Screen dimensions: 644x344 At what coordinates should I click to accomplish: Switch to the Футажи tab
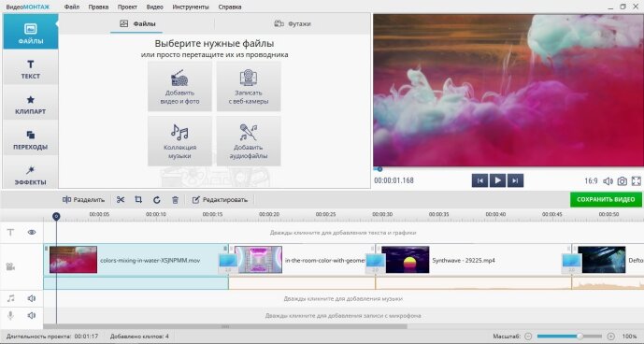[293, 24]
